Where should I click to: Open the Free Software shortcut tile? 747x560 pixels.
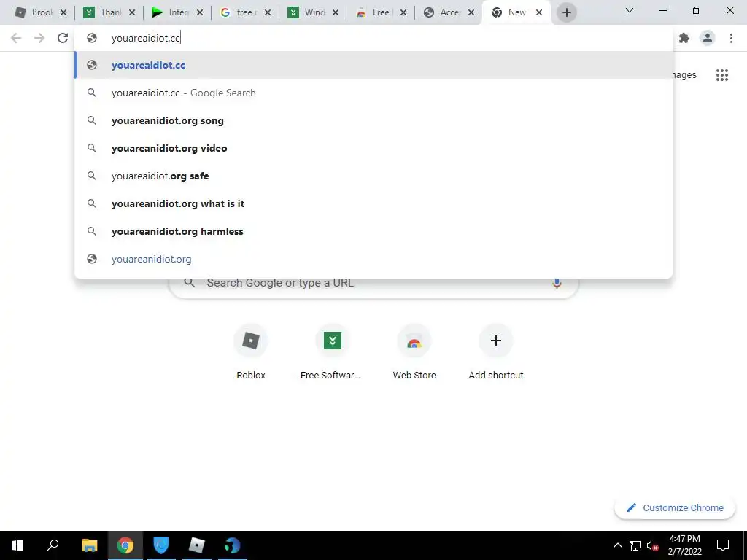332,352
